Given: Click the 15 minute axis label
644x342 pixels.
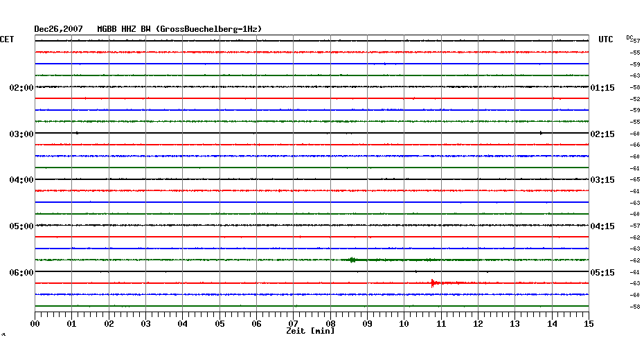Looking at the screenshot, I should click(x=589, y=324).
